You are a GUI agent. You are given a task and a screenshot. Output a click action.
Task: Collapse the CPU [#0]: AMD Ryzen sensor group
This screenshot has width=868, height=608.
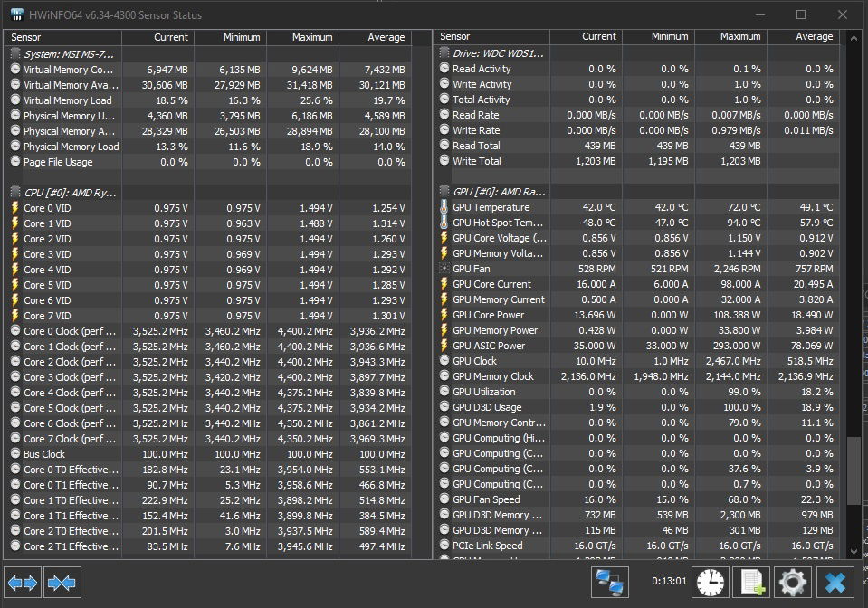15,193
